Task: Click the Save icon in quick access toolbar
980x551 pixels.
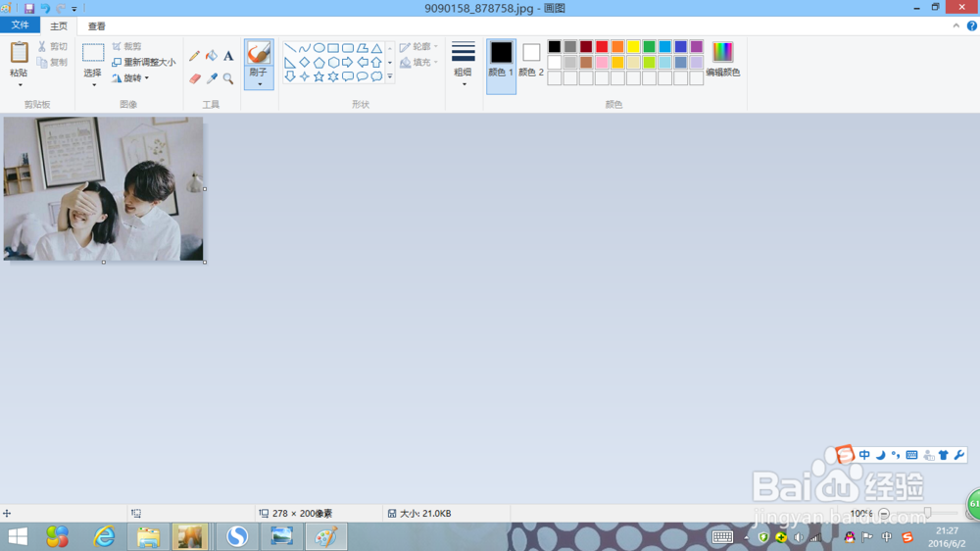Action: [x=29, y=8]
